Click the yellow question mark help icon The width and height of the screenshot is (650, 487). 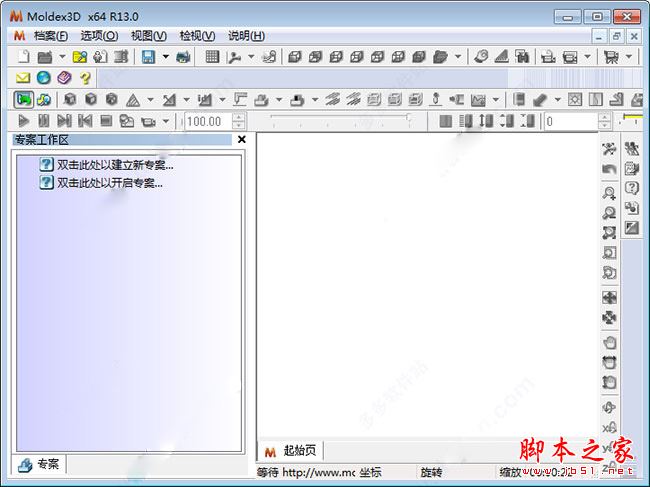85,78
